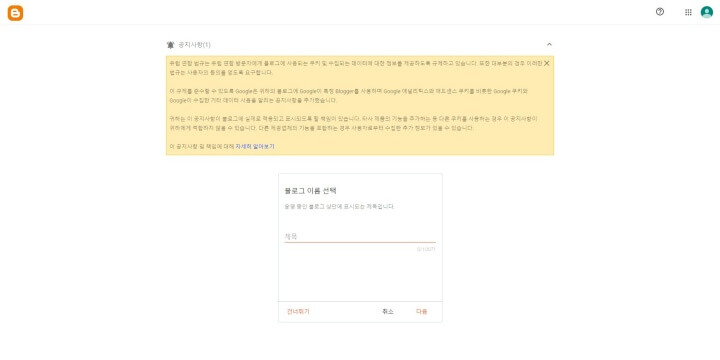Collapse the 공지사항 section with the chevron

click(549, 45)
